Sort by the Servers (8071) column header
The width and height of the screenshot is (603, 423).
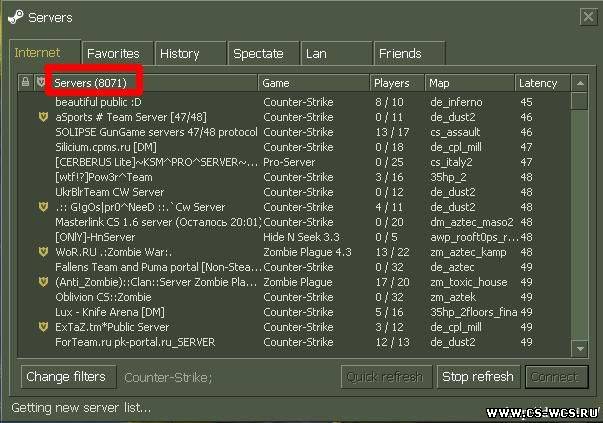(x=152, y=83)
